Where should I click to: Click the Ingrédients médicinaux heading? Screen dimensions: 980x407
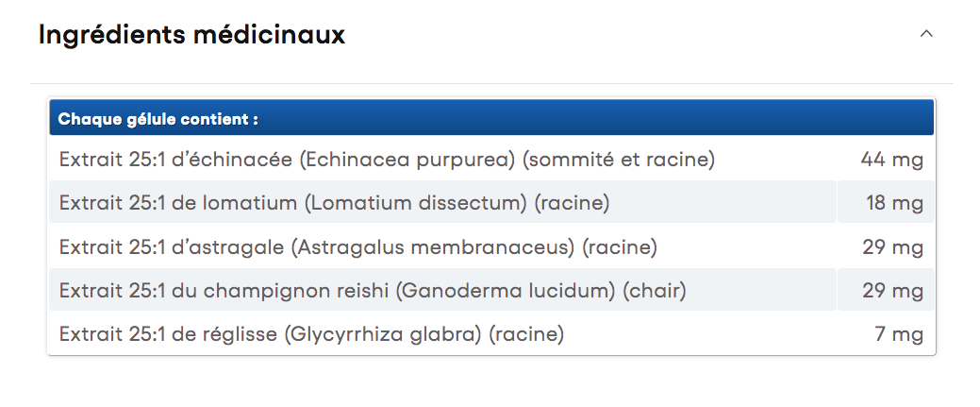pos(191,35)
